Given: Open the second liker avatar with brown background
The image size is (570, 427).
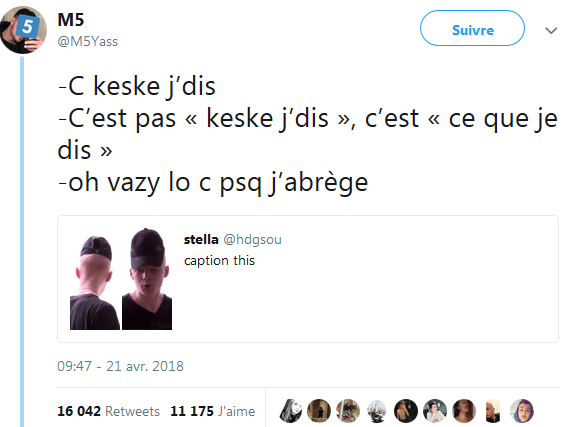Looking at the screenshot, I should point(319,411).
